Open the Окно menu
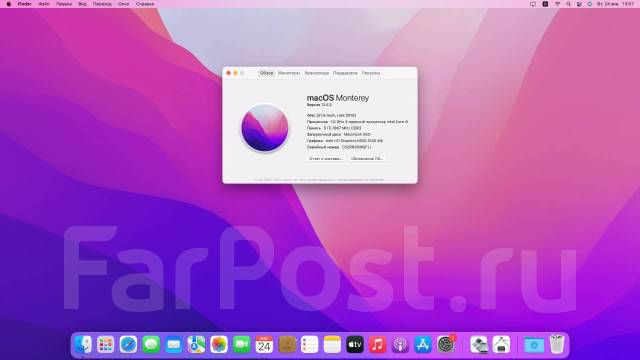The height and width of the screenshot is (360, 640). (124, 4)
